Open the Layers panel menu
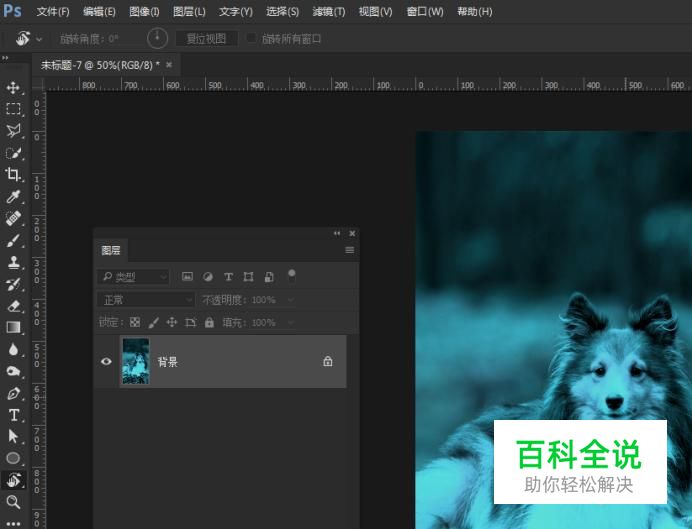Screen dimensions: 692x529 (x=350, y=250)
